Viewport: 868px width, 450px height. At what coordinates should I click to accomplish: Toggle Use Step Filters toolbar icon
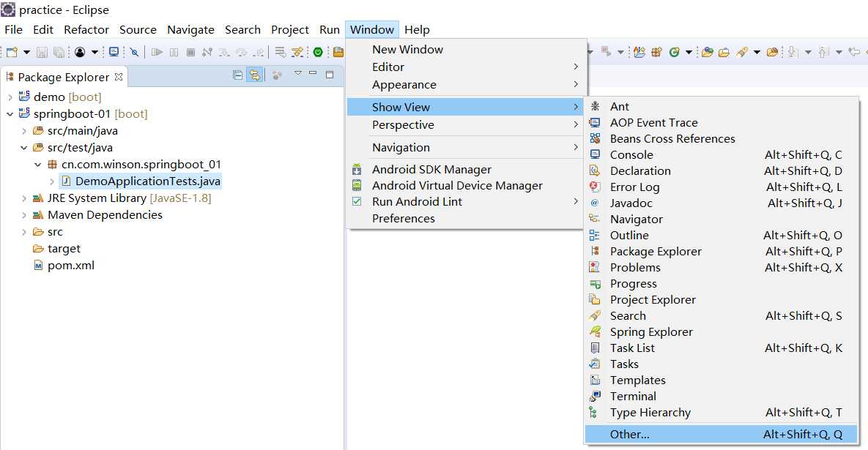click(x=298, y=52)
